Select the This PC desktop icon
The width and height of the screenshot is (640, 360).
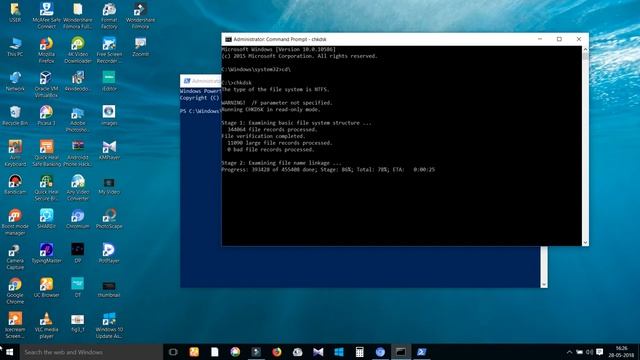(15, 47)
